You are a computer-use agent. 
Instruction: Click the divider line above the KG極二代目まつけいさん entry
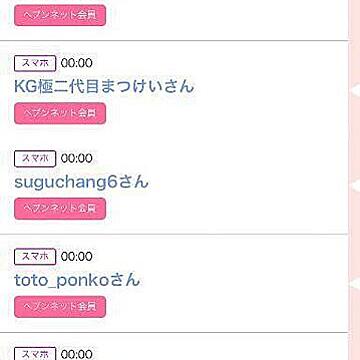[174, 41]
